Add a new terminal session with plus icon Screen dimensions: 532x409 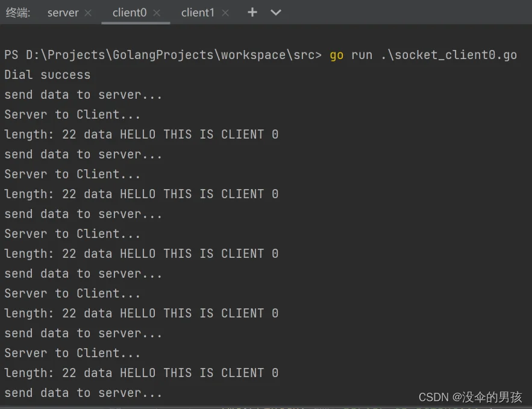(252, 13)
